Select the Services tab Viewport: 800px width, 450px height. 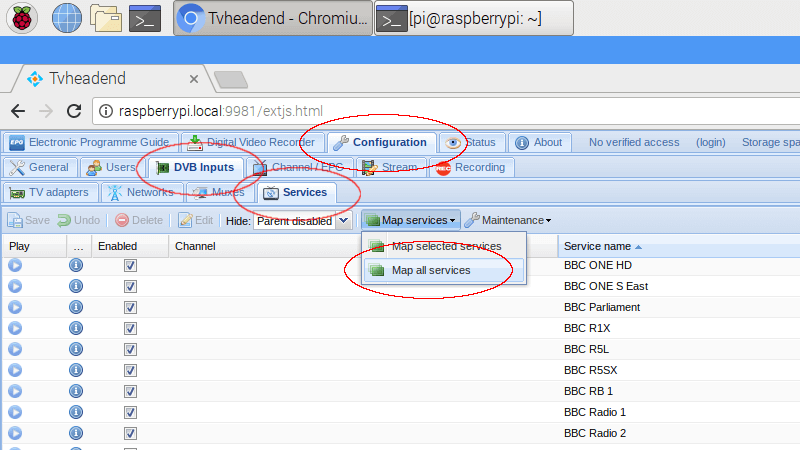point(296,192)
